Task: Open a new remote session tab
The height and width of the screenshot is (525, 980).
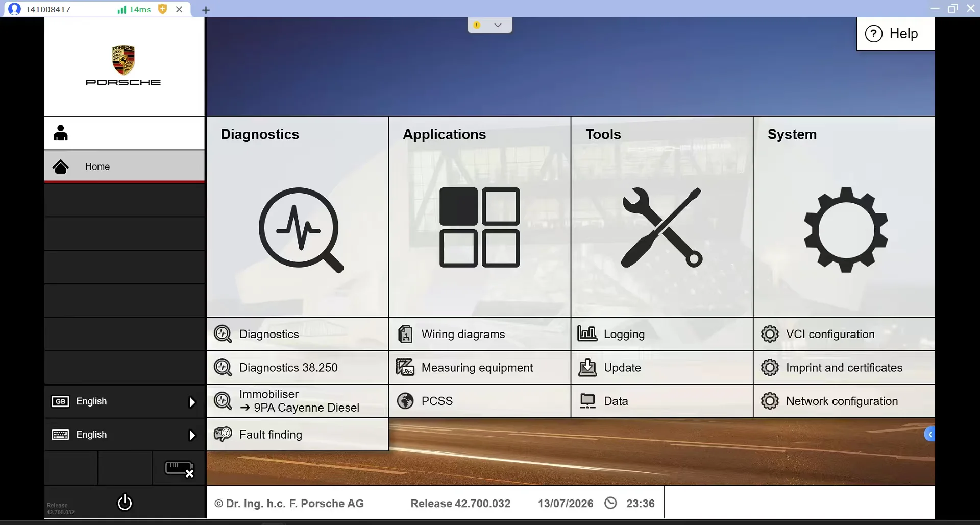Action: point(206,10)
